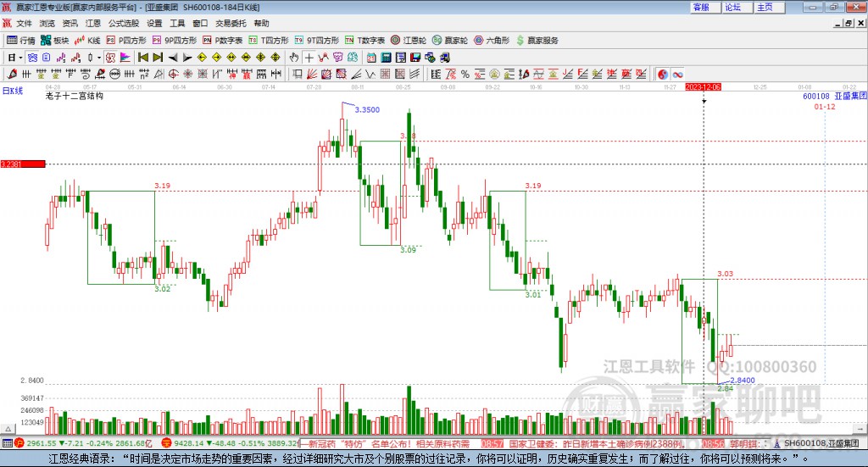The width and height of the screenshot is (868, 467).
Task: Toggle the red-blue infinity icon
Action: [x=677, y=74]
